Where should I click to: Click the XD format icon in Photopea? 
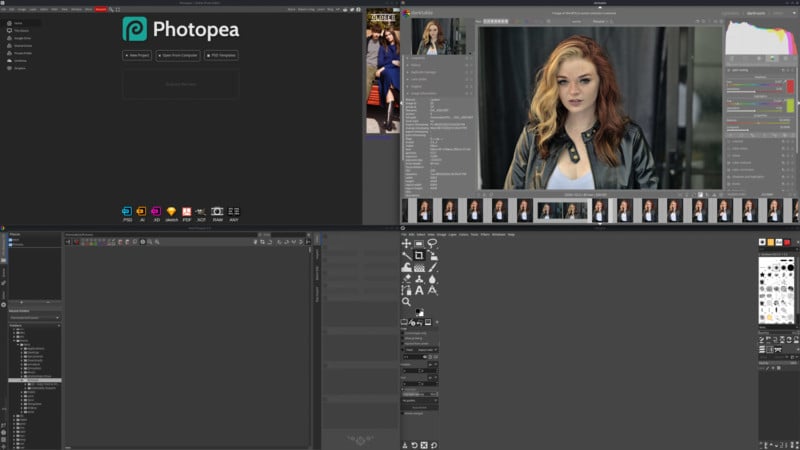click(x=156, y=211)
